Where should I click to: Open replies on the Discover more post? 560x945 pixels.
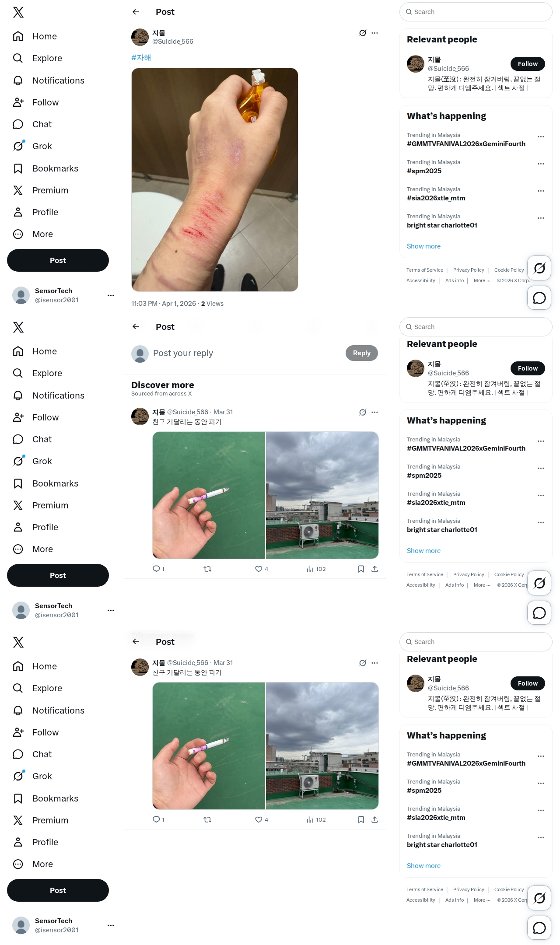pyautogui.click(x=158, y=569)
